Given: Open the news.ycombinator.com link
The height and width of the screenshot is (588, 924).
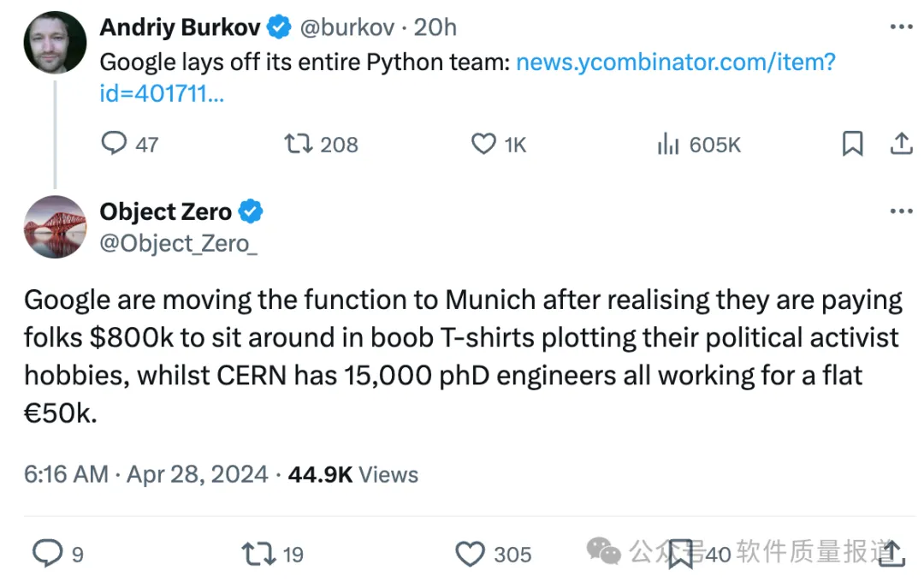Looking at the screenshot, I should (675, 62).
